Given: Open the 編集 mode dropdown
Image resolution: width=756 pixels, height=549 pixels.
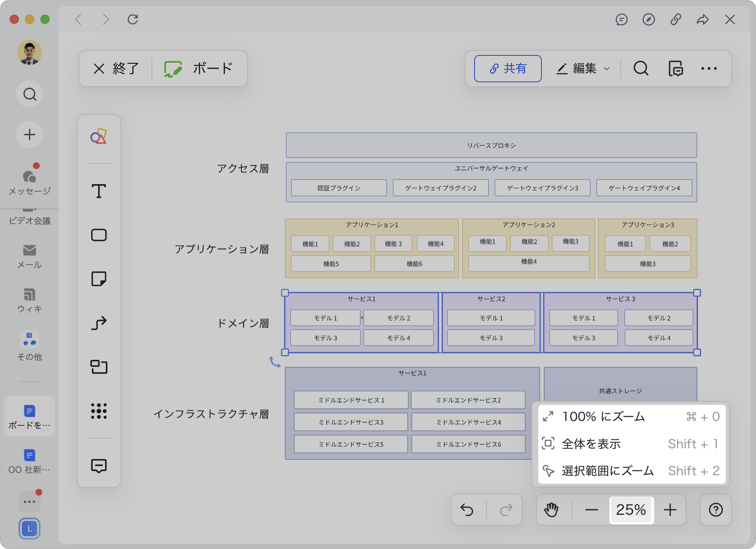Looking at the screenshot, I should [583, 69].
